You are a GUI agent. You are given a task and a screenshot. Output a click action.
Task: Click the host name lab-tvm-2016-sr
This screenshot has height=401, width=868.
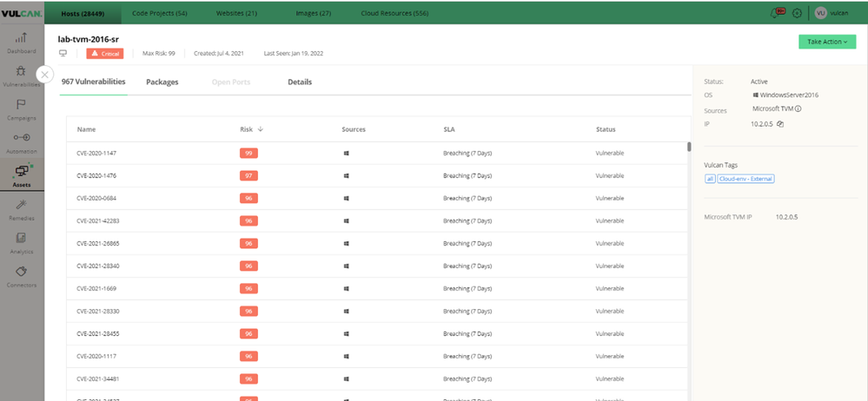click(x=89, y=39)
